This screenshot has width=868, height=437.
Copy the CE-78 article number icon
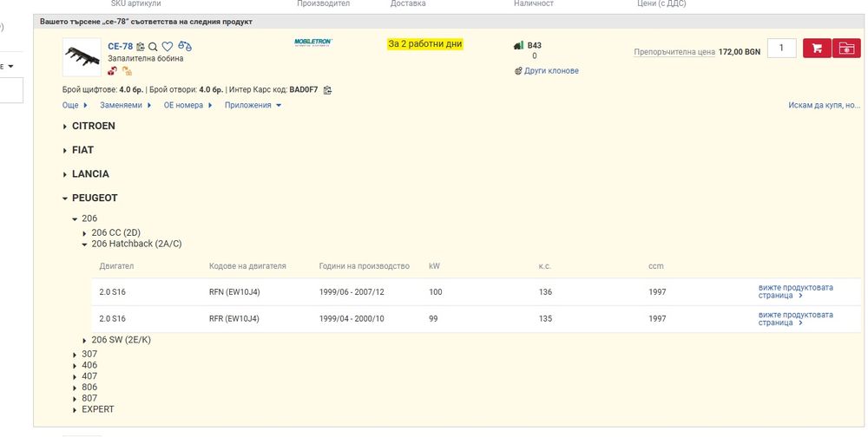coord(141,47)
